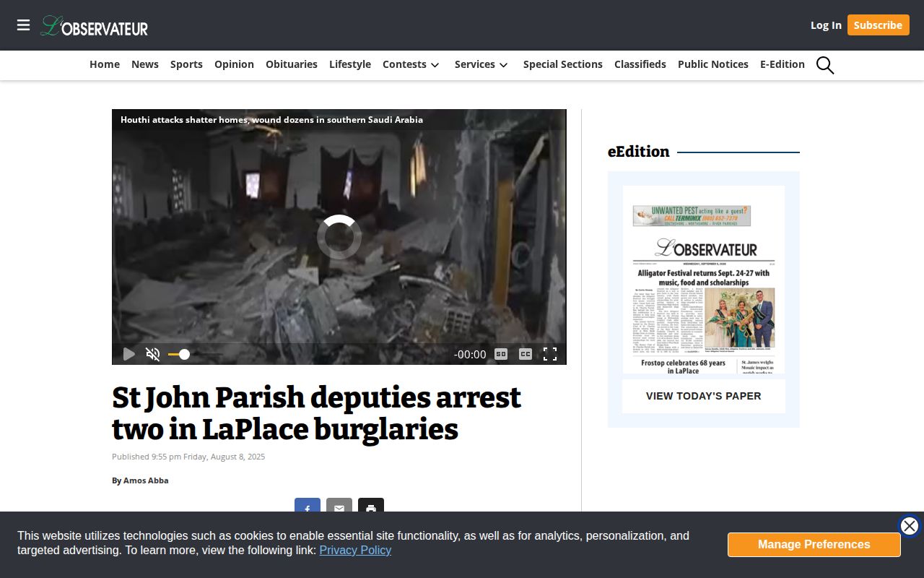
Task: Click author name Amos Abba
Action: pos(146,480)
